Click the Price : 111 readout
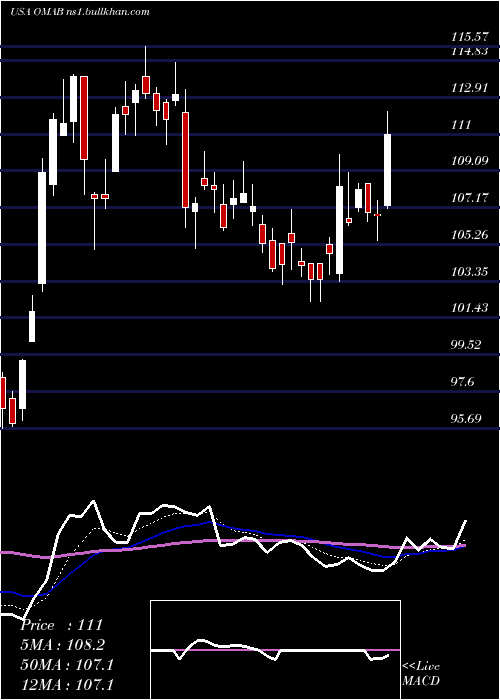 point(62,625)
